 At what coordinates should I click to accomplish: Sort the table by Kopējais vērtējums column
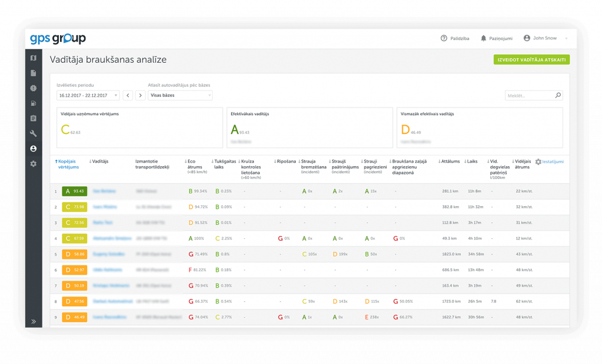(68, 164)
